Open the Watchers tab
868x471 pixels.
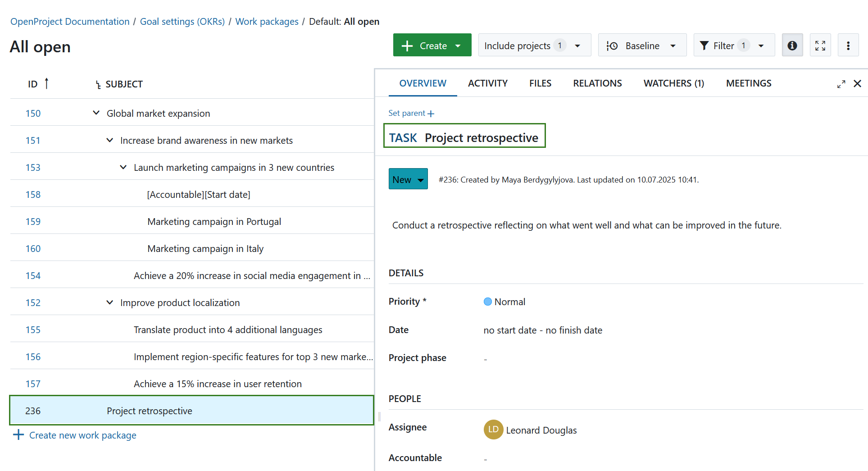tap(673, 83)
